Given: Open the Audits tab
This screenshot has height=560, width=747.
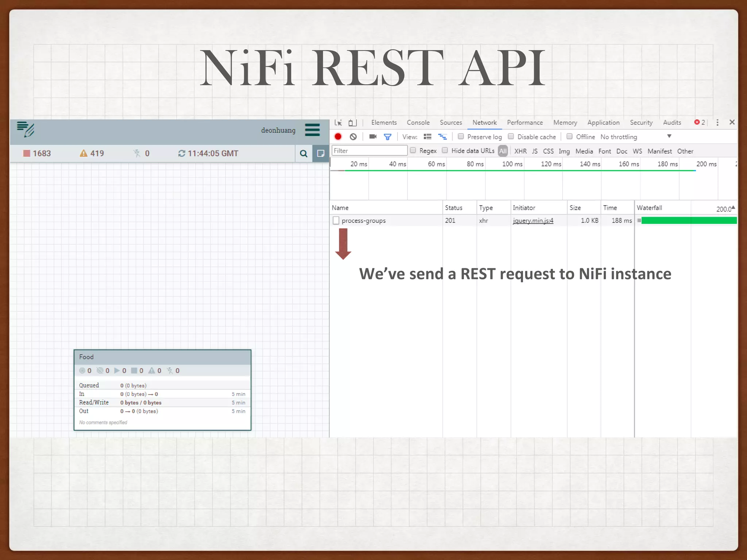Looking at the screenshot, I should (672, 122).
